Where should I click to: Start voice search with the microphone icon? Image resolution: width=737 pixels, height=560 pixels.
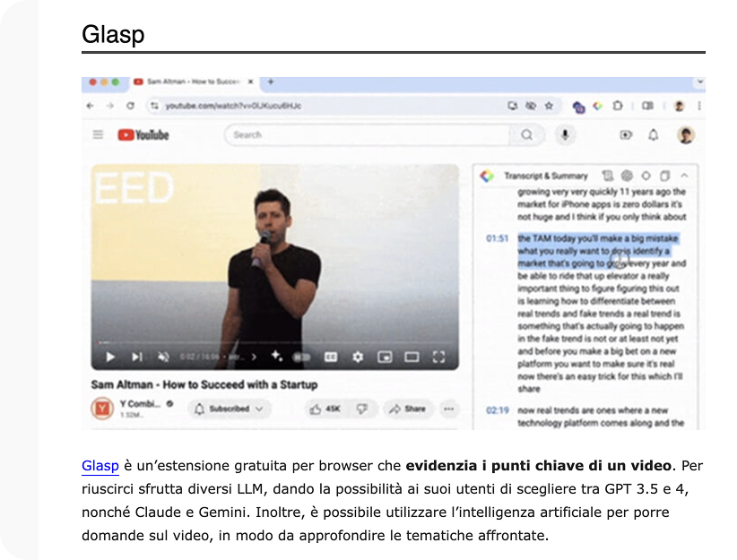coord(565,134)
